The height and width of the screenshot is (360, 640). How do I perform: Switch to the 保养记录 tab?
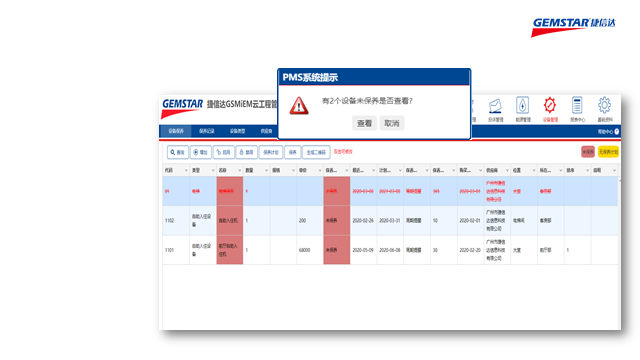tap(207, 131)
